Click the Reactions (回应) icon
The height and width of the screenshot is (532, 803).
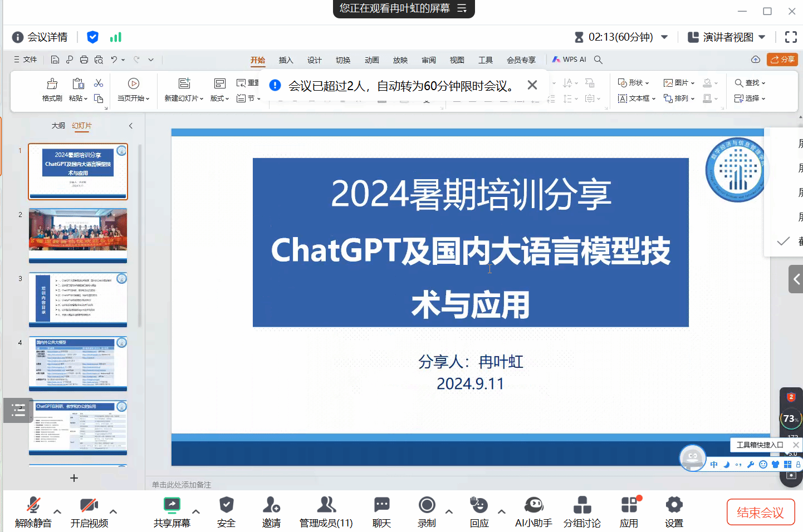coord(479,505)
